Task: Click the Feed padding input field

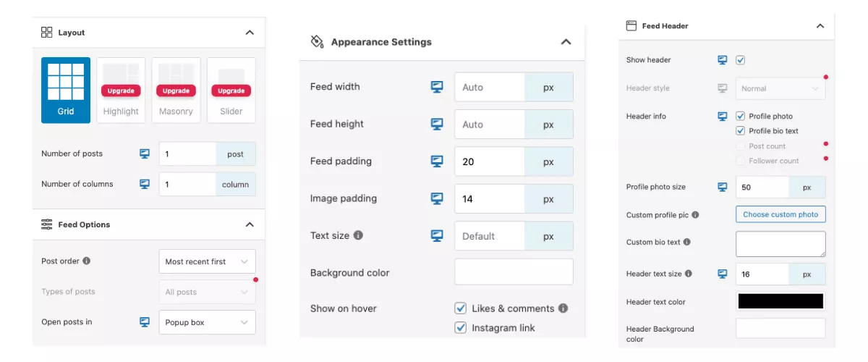Action: pyautogui.click(x=490, y=161)
